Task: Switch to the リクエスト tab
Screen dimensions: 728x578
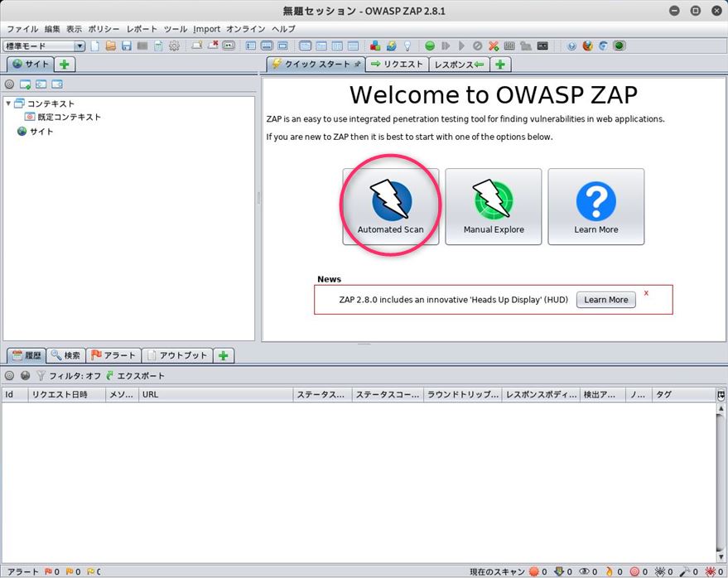Action: tap(398, 64)
